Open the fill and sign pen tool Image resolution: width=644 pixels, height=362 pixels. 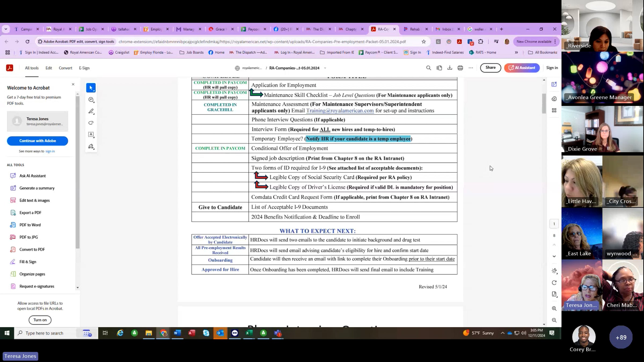(91, 146)
